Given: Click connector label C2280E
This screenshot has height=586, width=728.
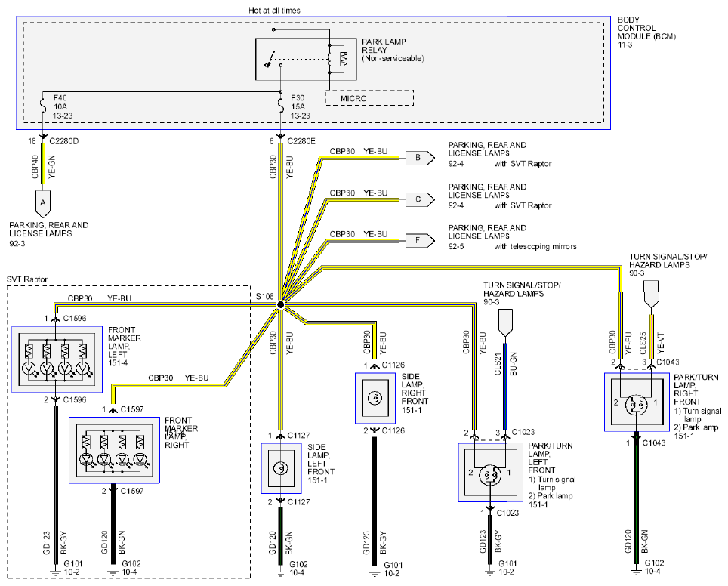Looking at the screenshot, I should click(301, 141).
